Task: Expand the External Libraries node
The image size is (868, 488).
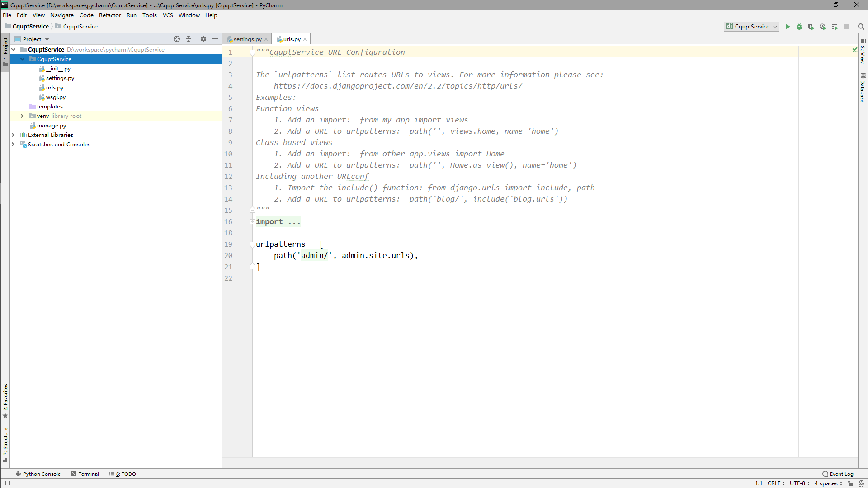Action: pyautogui.click(x=13, y=135)
